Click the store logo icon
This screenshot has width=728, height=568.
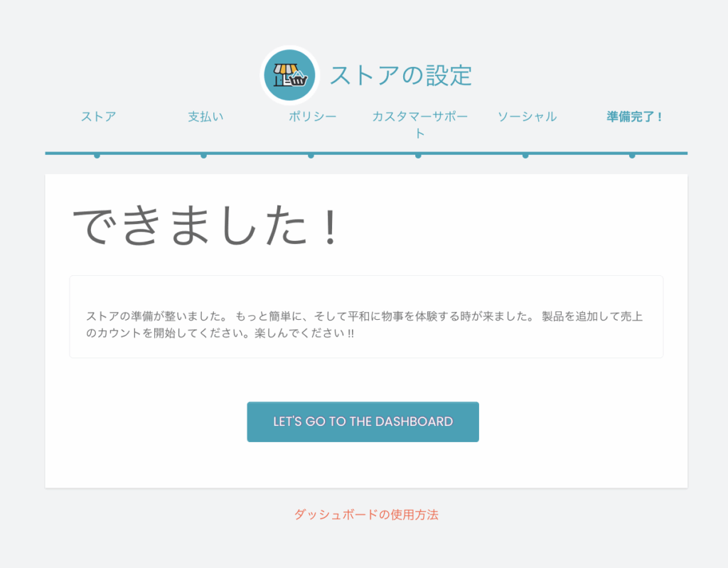[x=289, y=75]
